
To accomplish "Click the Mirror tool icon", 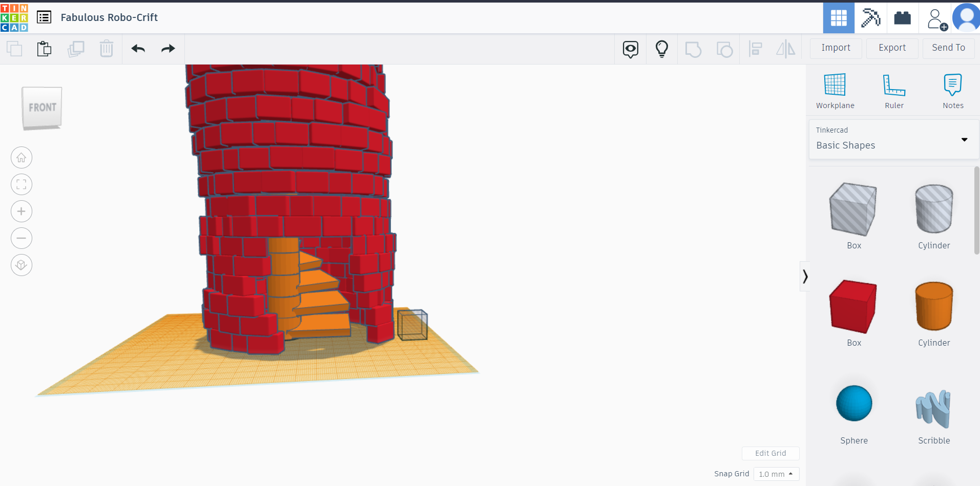I will (786, 49).
